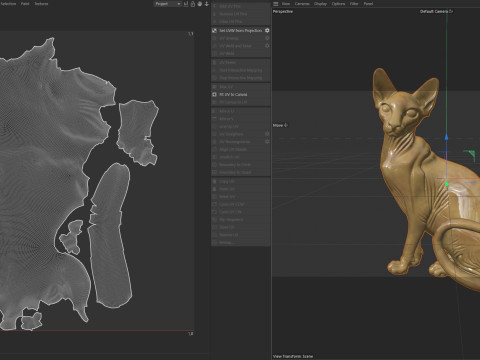
Task: Click the lock icon beside Project dropdown
Action: [193, 4]
